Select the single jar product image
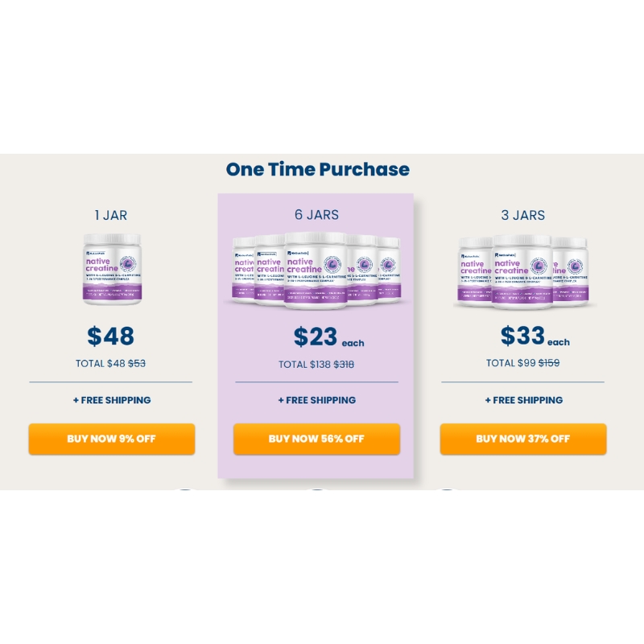 point(112,269)
